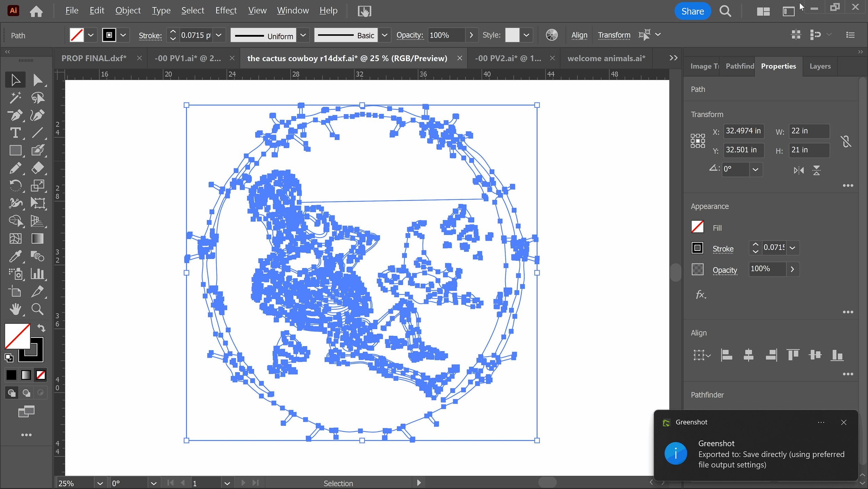Flip selection along horizontal axis

799,170
